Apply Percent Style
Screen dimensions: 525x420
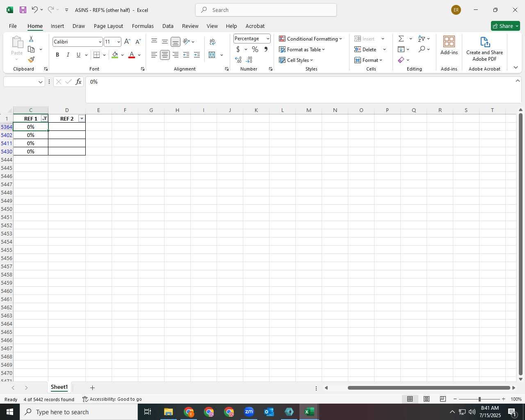click(255, 49)
